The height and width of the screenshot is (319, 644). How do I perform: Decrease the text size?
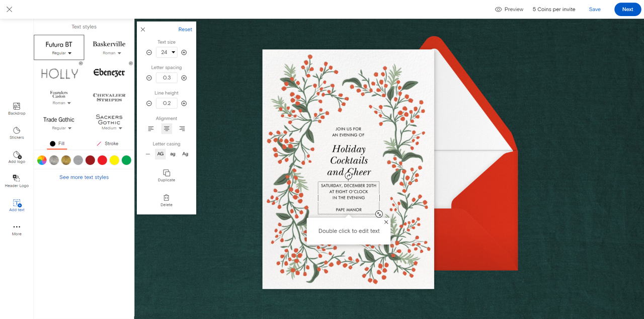coord(149,52)
